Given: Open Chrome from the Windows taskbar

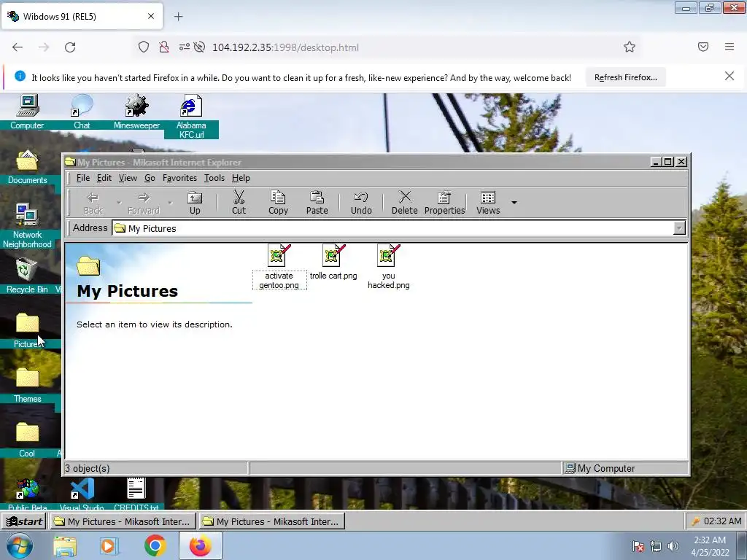Looking at the screenshot, I should coord(155,545).
